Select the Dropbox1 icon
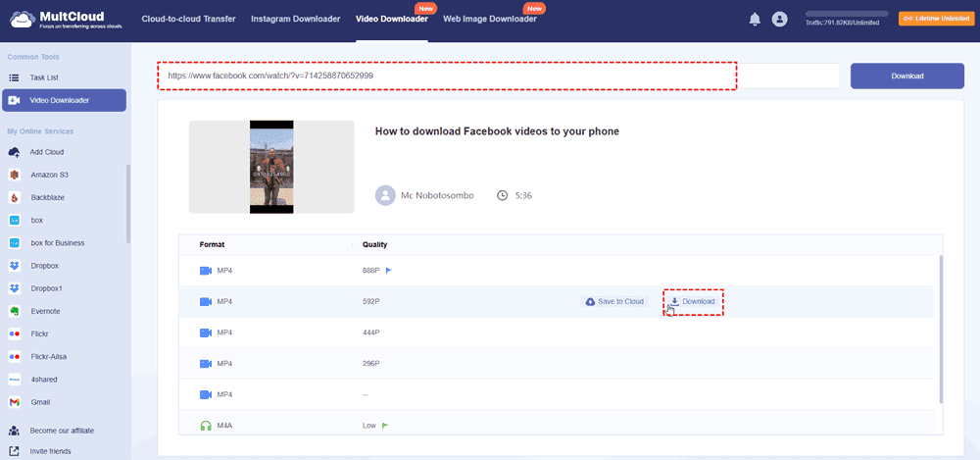The height and width of the screenshot is (460, 980). pos(14,288)
